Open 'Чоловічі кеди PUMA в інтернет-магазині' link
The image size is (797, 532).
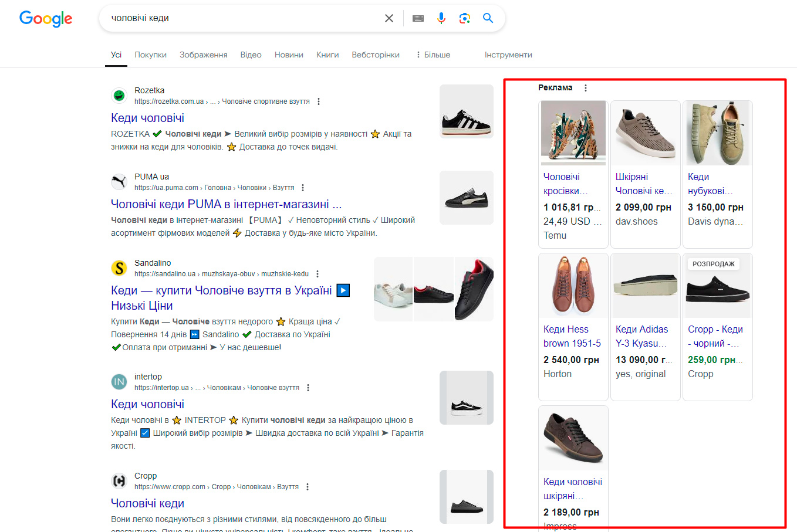(226, 204)
